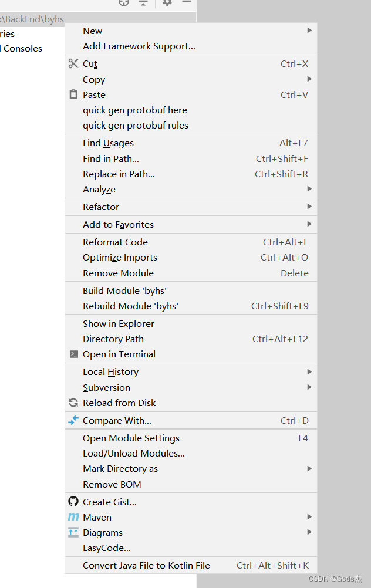The image size is (371, 588).
Task: Select the BackEnd\byhs project path row
Action: click(97, 19)
